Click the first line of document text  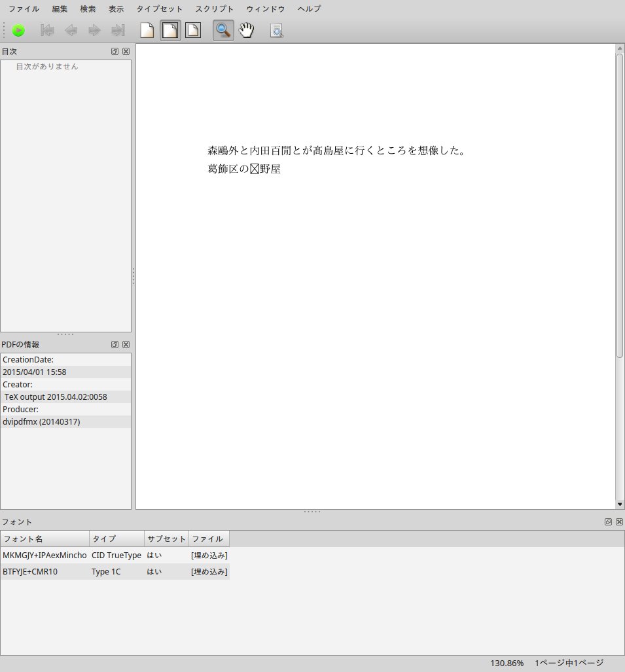(x=337, y=150)
